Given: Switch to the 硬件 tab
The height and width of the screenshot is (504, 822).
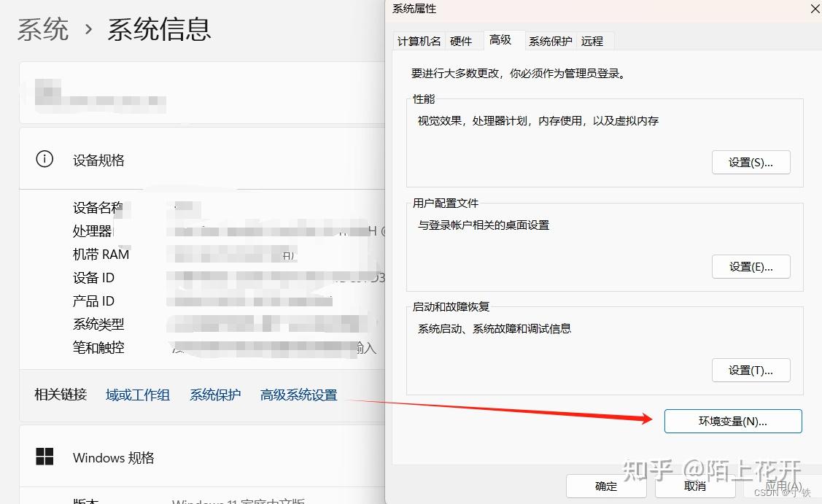Looking at the screenshot, I should (462, 41).
